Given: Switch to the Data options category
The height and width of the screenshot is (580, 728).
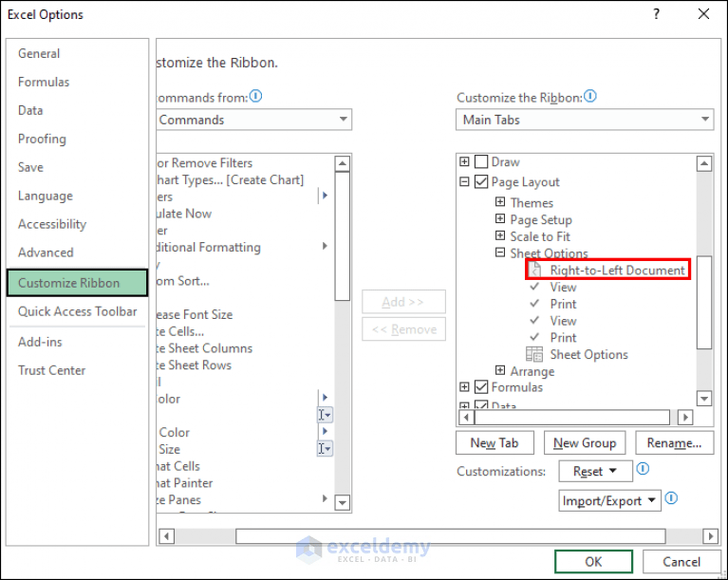Looking at the screenshot, I should 30,110.
